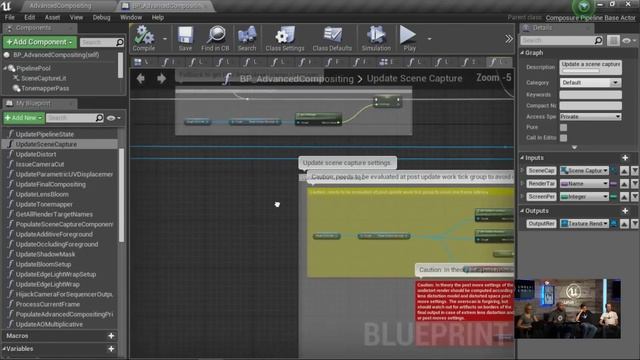Add new output parameter plus icon
Image resolution: width=640 pixels, height=360 pixels.
coord(625,211)
